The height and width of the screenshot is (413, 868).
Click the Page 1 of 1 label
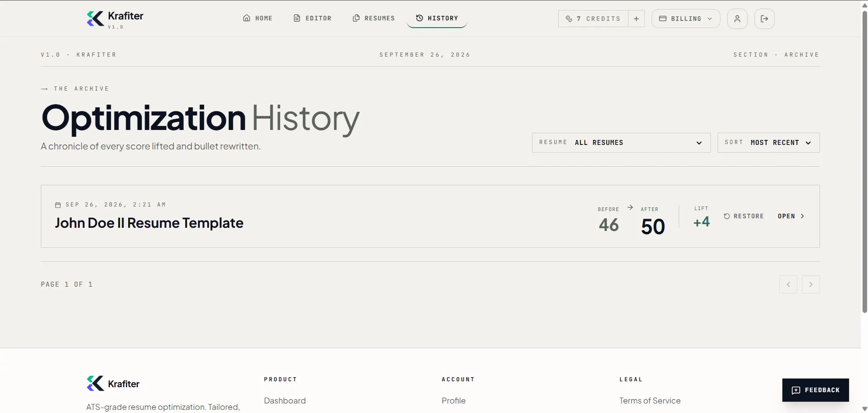pyautogui.click(x=67, y=284)
